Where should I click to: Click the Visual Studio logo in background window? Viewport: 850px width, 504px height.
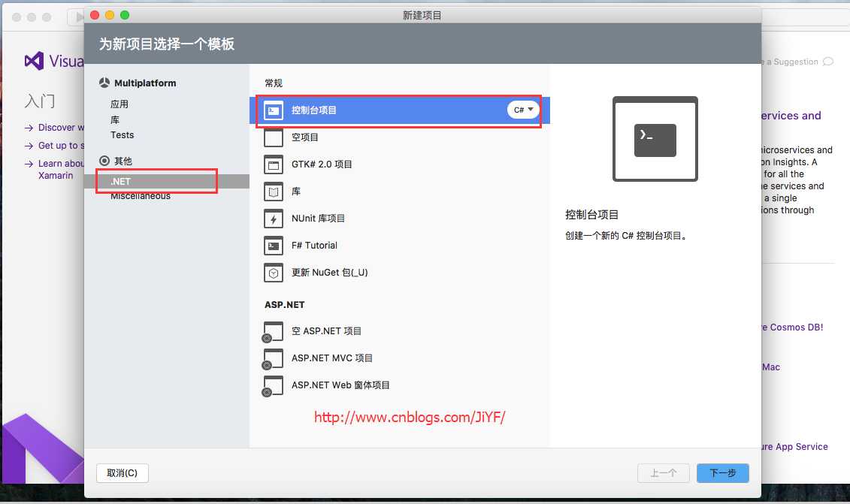click(34, 61)
